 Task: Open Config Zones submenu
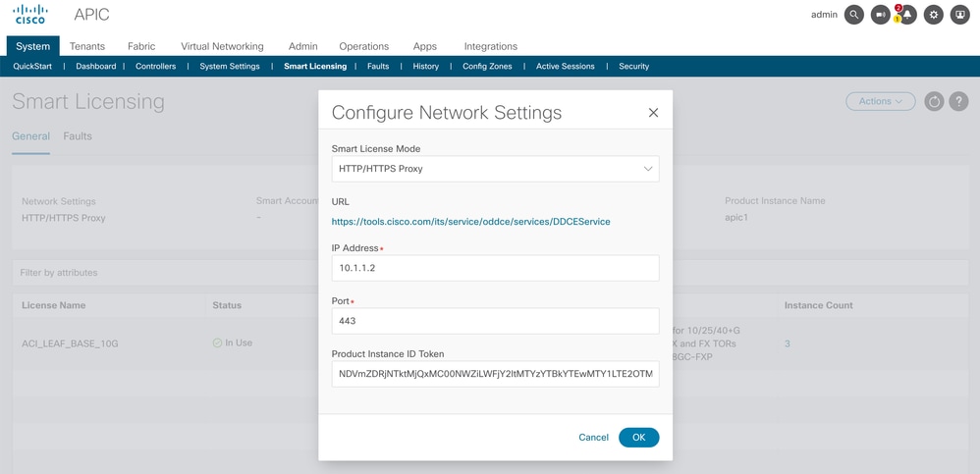[487, 66]
